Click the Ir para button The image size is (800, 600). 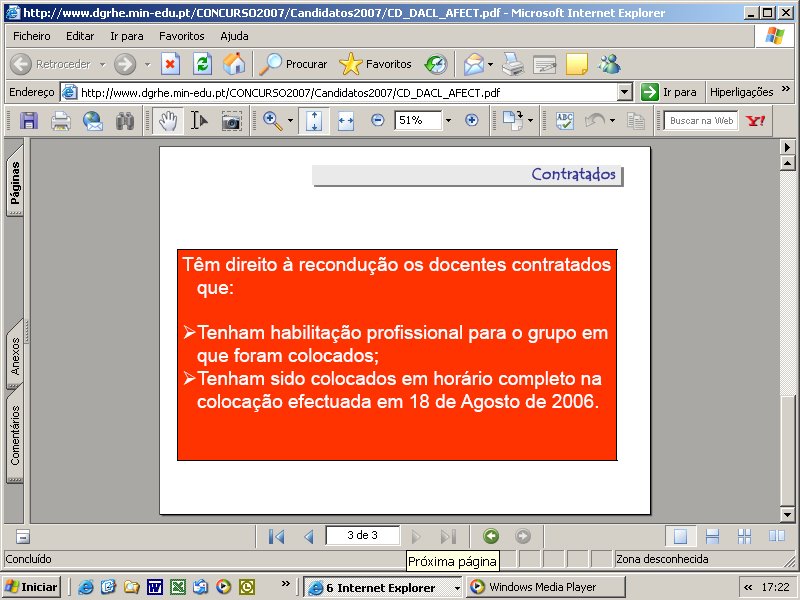click(x=676, y=89)
